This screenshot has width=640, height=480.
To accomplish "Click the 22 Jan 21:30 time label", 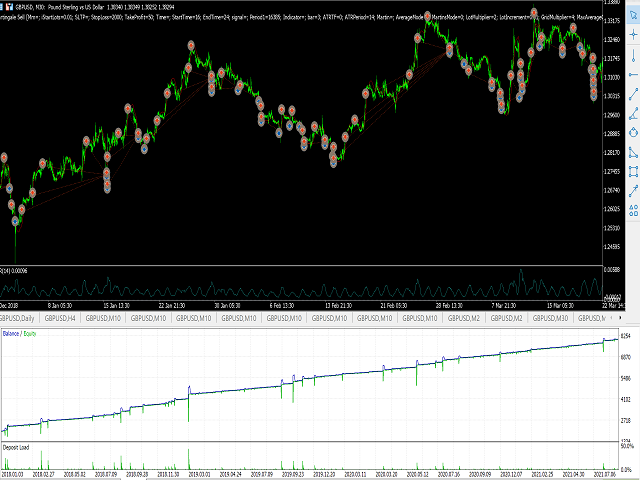I will point(172,305).
